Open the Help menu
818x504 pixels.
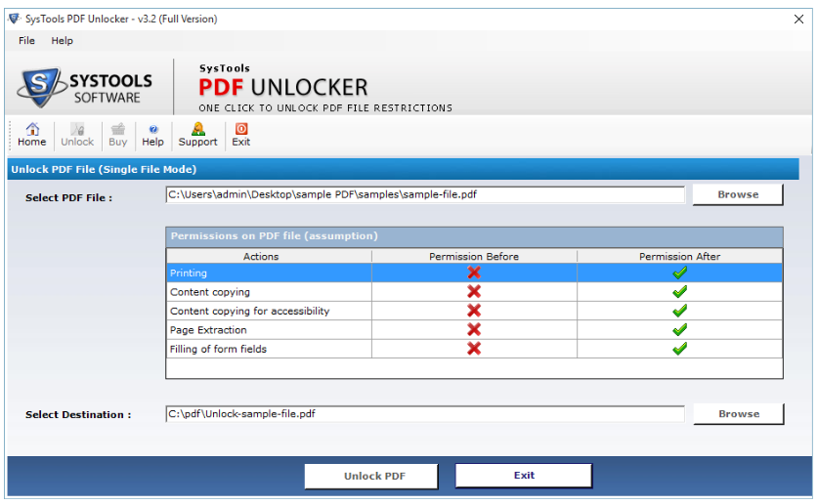click(63, 41)
